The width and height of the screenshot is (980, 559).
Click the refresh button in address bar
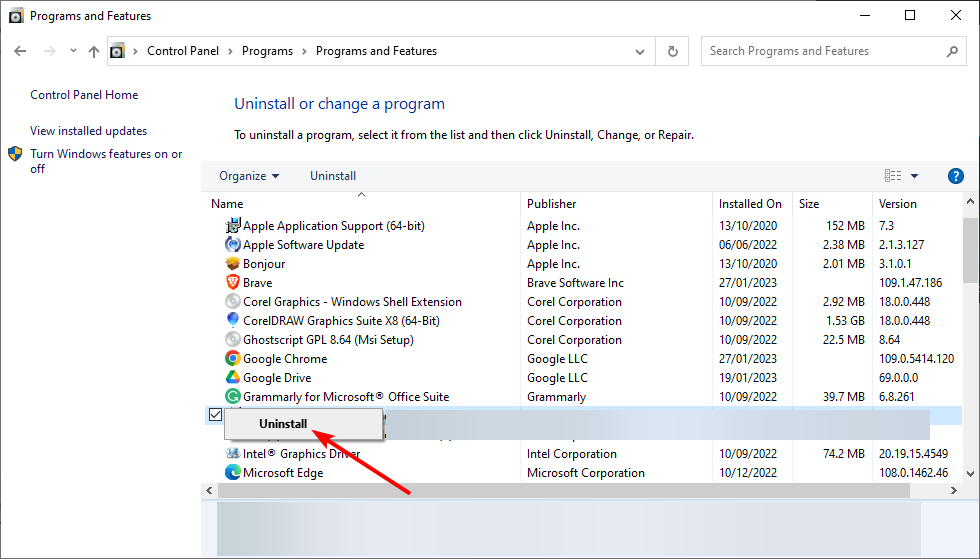tap(672, 51)
